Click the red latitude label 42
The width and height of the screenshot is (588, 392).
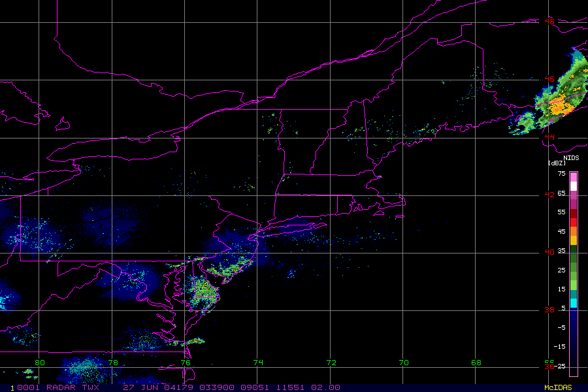(549, 194)
